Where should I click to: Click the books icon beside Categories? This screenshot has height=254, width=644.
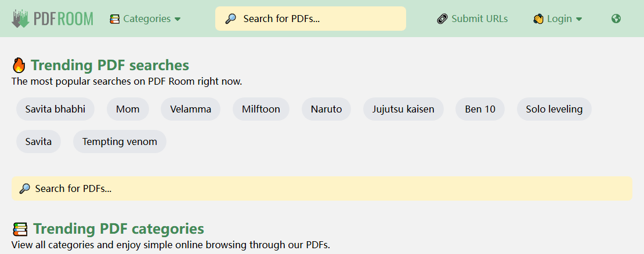coord(115,19)
